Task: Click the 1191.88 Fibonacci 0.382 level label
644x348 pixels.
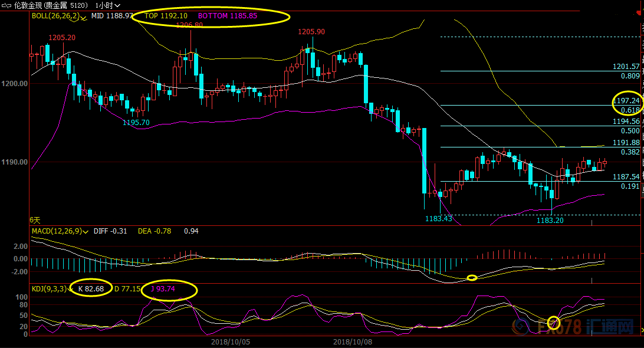Action: click(626, 143)
